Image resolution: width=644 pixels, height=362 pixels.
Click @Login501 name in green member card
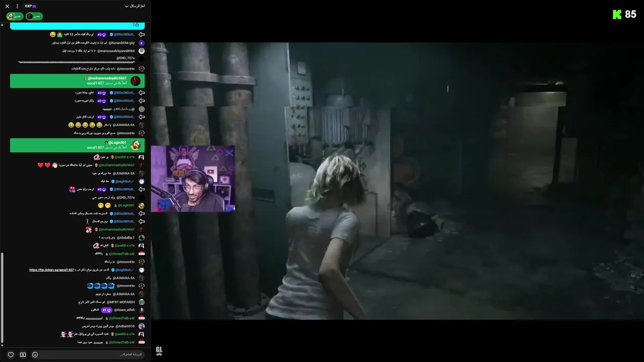tap(117, 143)
